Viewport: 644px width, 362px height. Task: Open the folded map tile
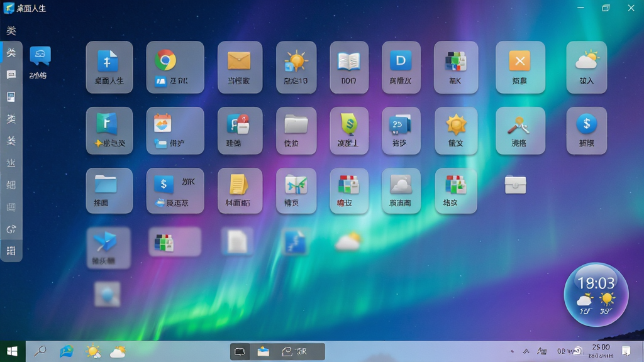[x=296, y=190]
